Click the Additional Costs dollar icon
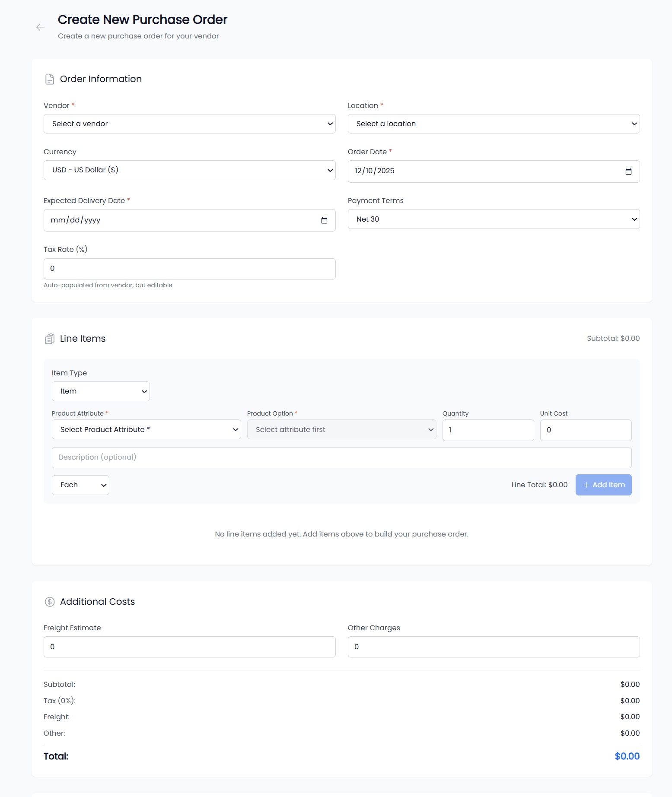This screenshot has height=797, width=672. tap(50, 602)
